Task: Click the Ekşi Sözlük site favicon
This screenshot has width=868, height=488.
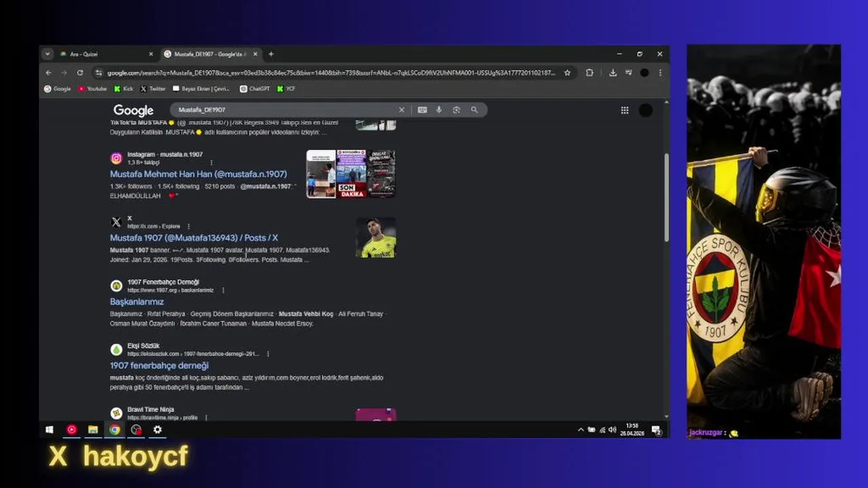Action: point(117,350)
